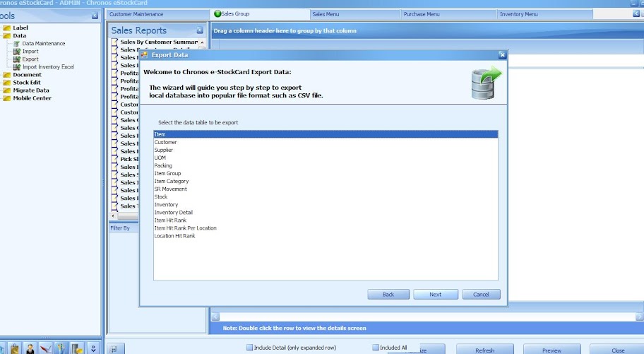644x354 pixels.
Task: Select Inventory in export table list
Action: pyautogui.click(x=326, y=205)
